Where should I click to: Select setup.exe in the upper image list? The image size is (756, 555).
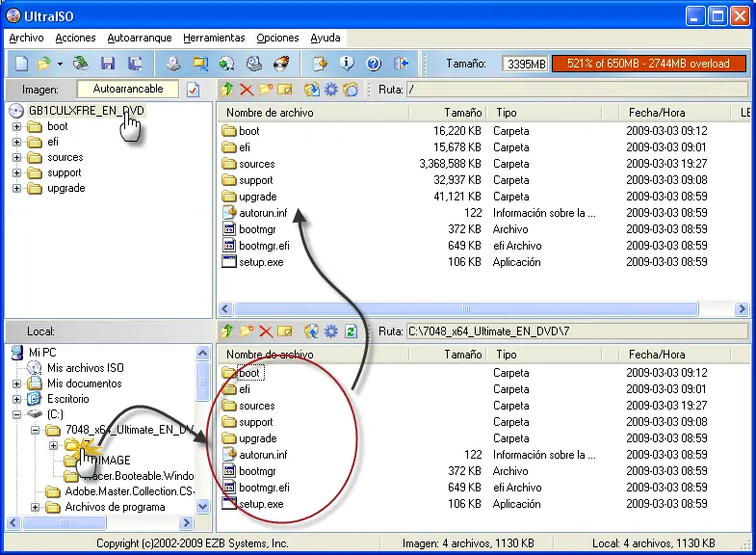point(261,262)
